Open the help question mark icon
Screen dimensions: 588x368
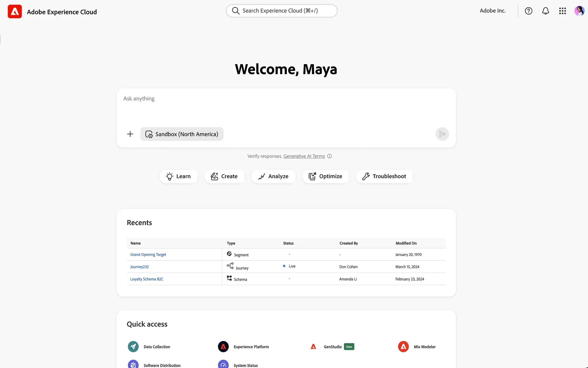(529, 11)
